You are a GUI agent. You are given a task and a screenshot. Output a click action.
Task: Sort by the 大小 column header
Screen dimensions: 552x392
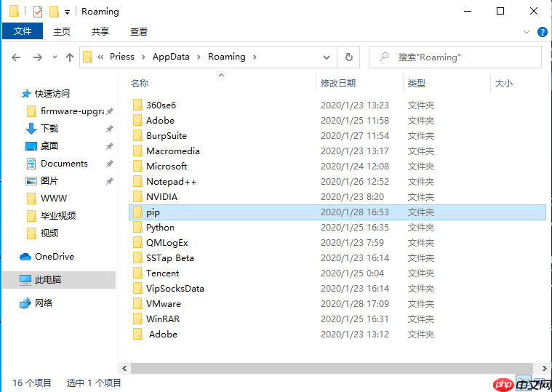coord(504,84)
